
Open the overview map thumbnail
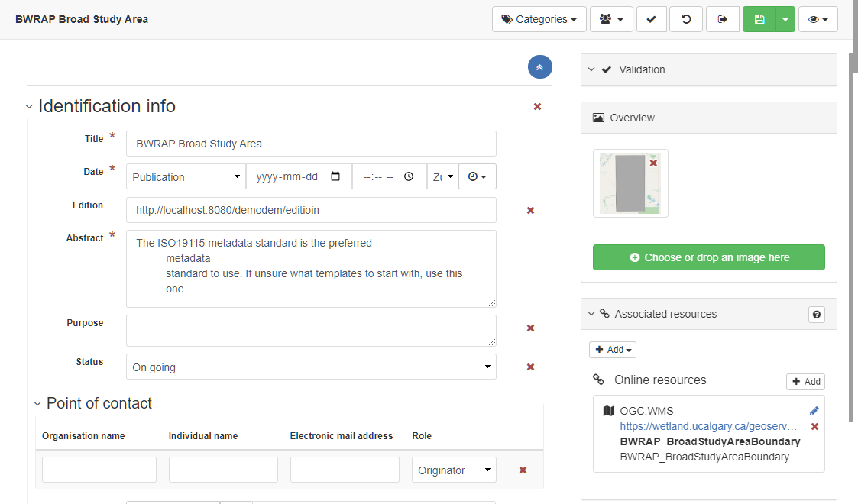(x=630, y=183)
